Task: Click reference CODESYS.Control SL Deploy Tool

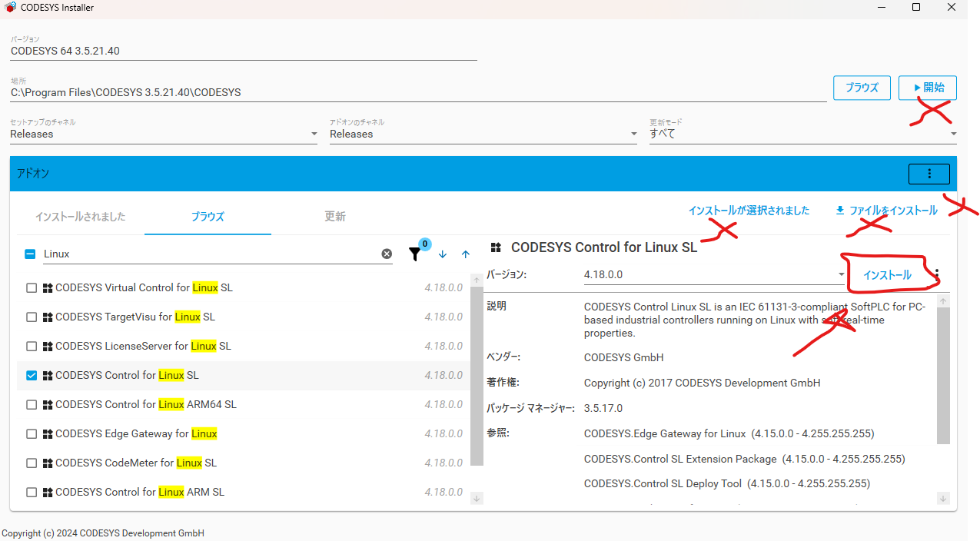Action: click(727, 483)
